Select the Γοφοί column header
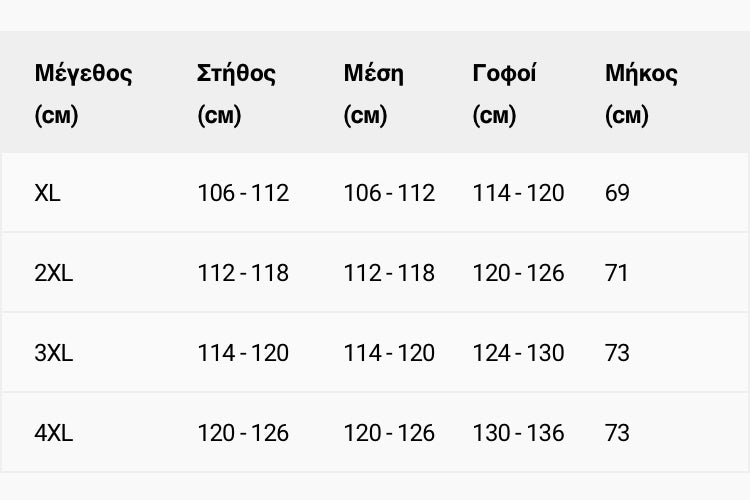This screenshot has height=500, width=750. [x=504, y=94]
